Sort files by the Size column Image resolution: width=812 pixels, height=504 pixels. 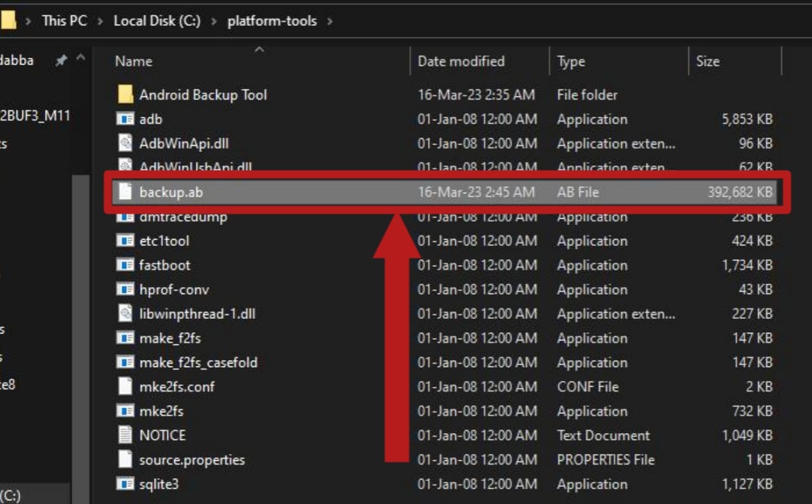(x=707, y=61)
